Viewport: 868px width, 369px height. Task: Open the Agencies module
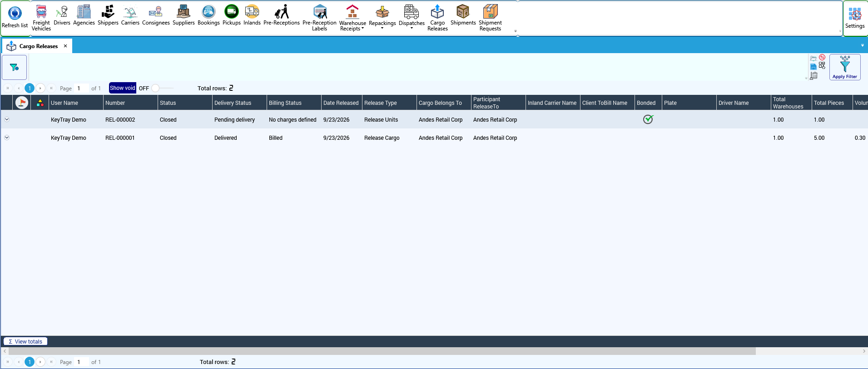click(84, 15)
